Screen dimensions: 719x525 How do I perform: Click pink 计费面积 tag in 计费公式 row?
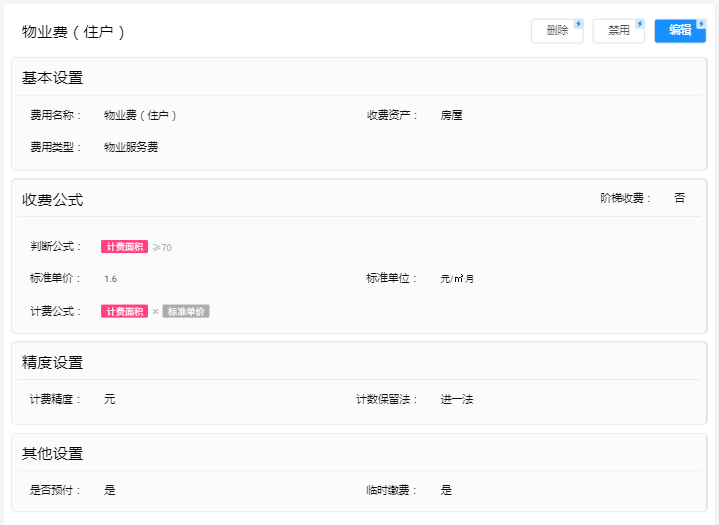(125, 311)
